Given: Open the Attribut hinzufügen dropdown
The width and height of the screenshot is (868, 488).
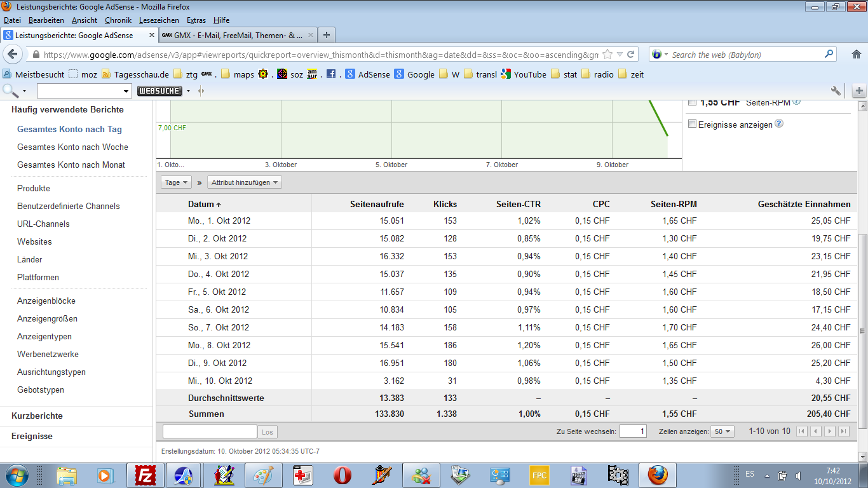Looking at the screenshot, I should tap(245, 182).
